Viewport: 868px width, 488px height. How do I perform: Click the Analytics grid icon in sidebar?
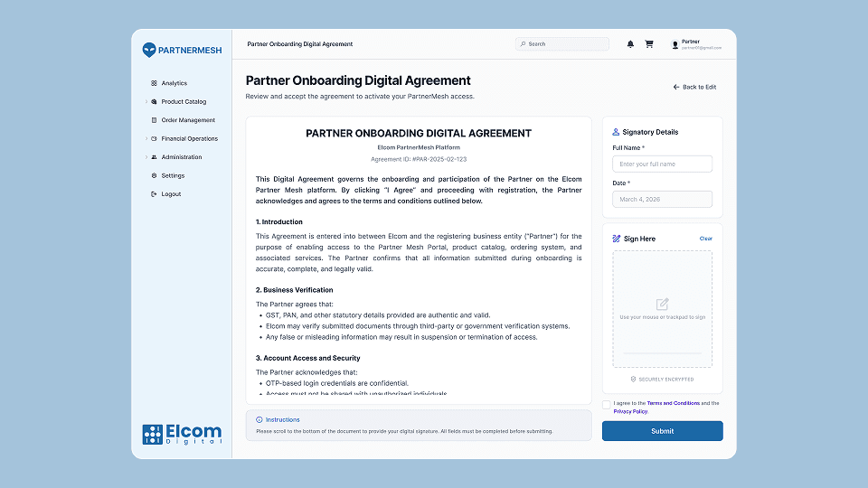tap(154, 83)
